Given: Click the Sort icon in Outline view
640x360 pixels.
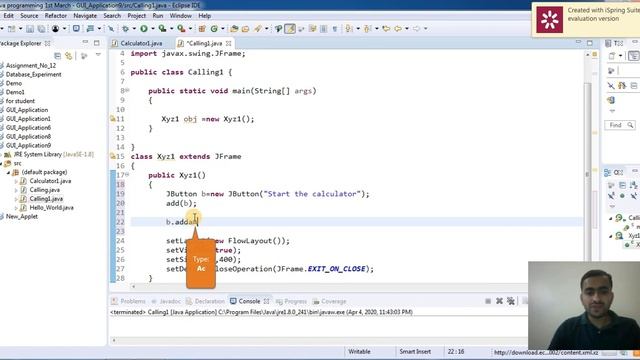Looking at the screenshot, I should tap(633, 186).
